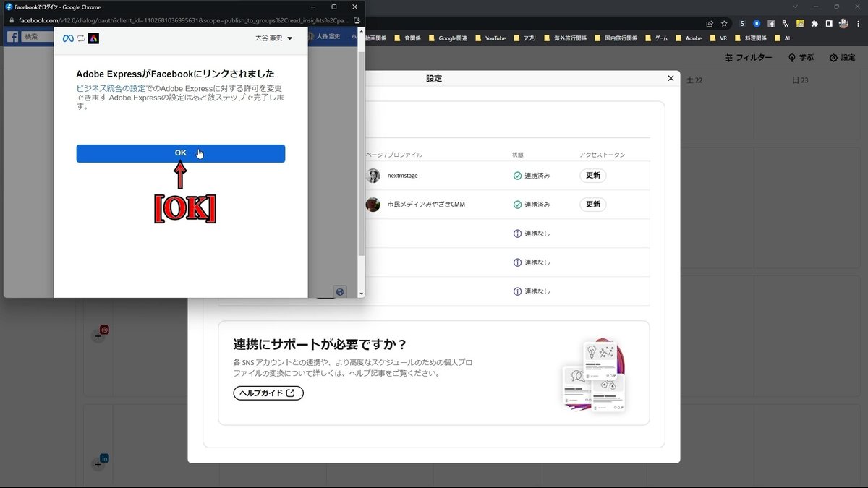Click 更新 button for nextmstage
Screen dimensions: 868x488
pos(593,176)
